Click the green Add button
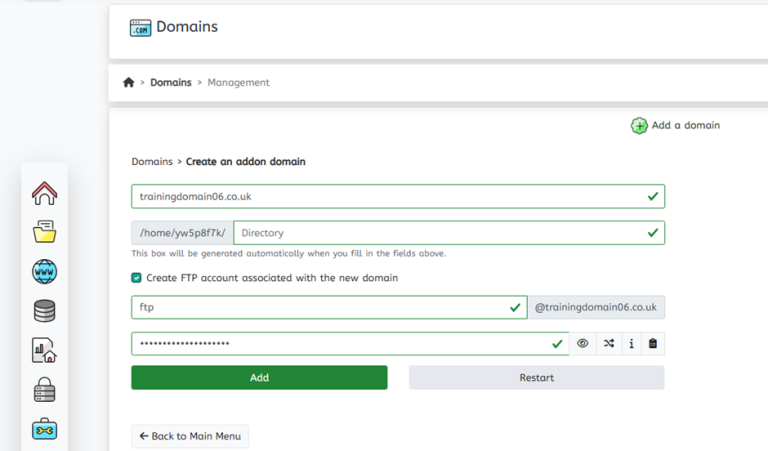The image size is (768, 451). tap(259, 378)
